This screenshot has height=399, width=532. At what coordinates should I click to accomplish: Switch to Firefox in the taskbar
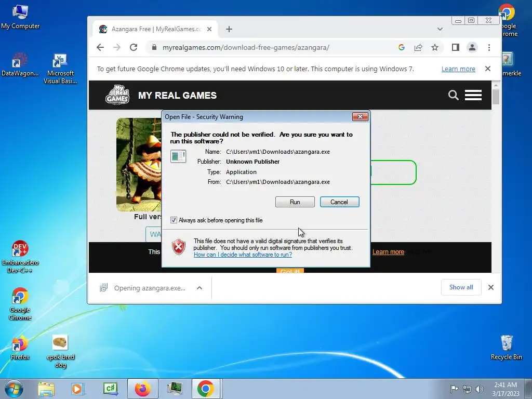(x=142, y=389)
